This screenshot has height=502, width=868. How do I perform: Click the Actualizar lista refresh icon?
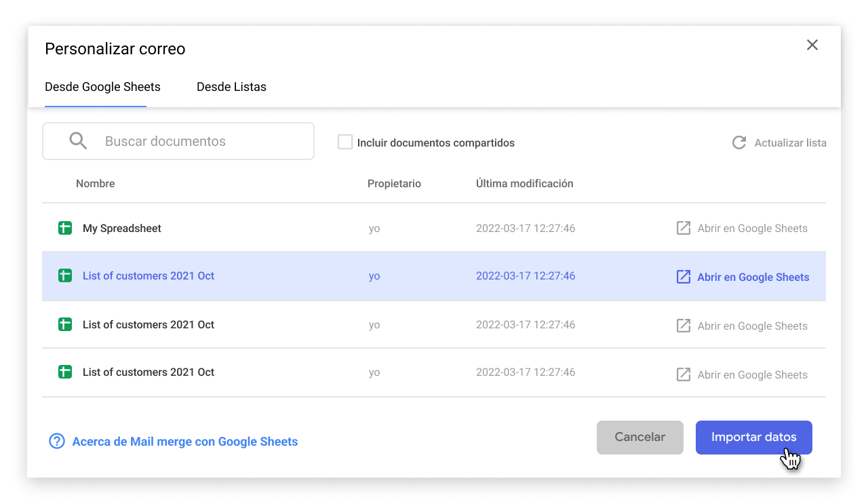click(x=738, y=142)
